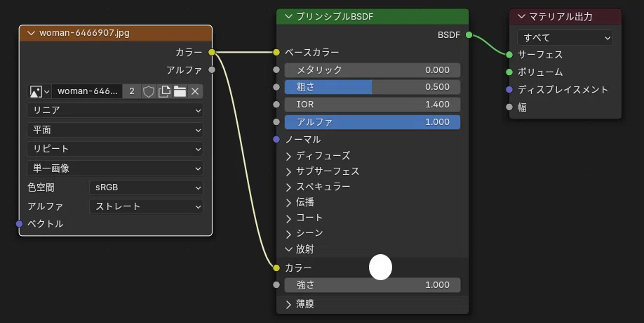Click the サーフェス input socket

(x=509, y=54)
